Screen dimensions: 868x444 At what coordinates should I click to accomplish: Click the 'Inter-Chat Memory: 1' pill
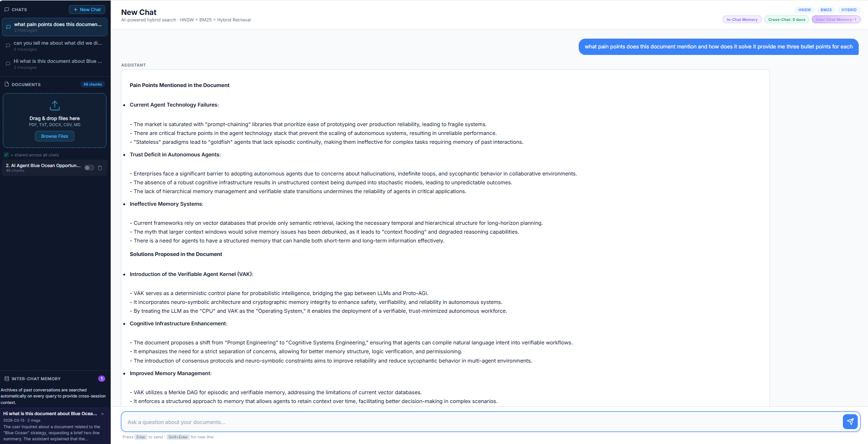[x=836, y=20]
